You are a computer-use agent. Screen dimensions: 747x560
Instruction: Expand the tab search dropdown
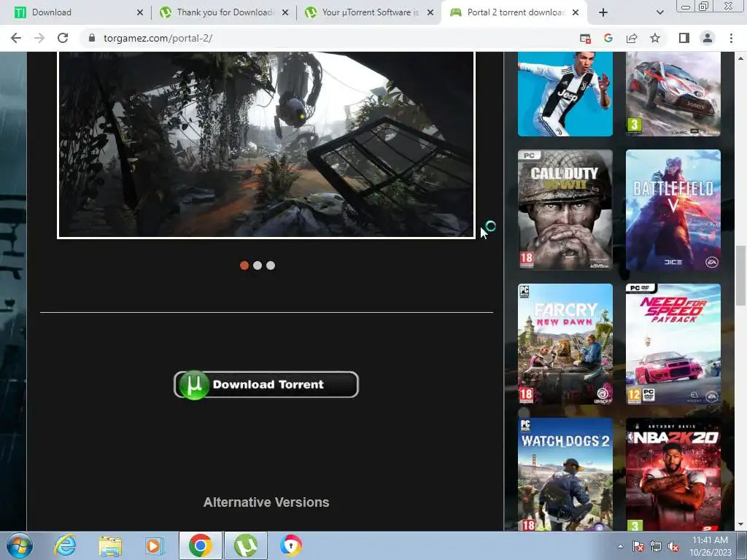point(659,12)
